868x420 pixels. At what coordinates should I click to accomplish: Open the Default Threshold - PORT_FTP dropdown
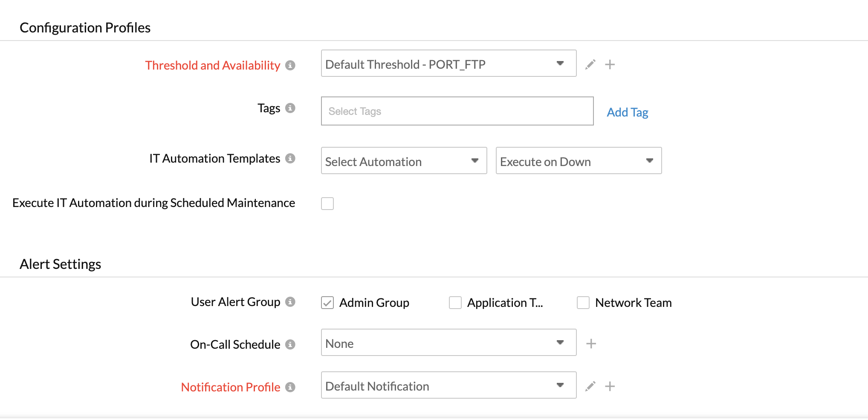(448, 64)
